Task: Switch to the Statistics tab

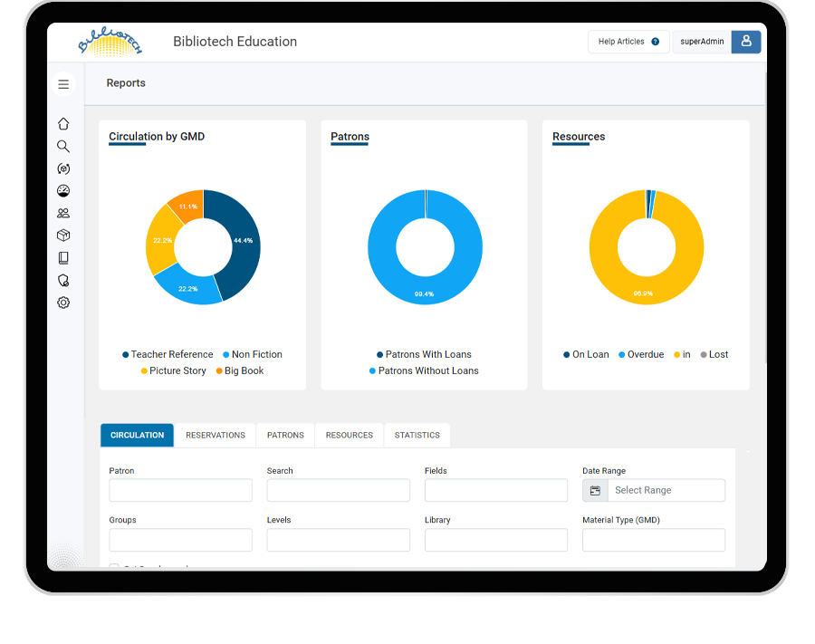Action: click(417, 436)
